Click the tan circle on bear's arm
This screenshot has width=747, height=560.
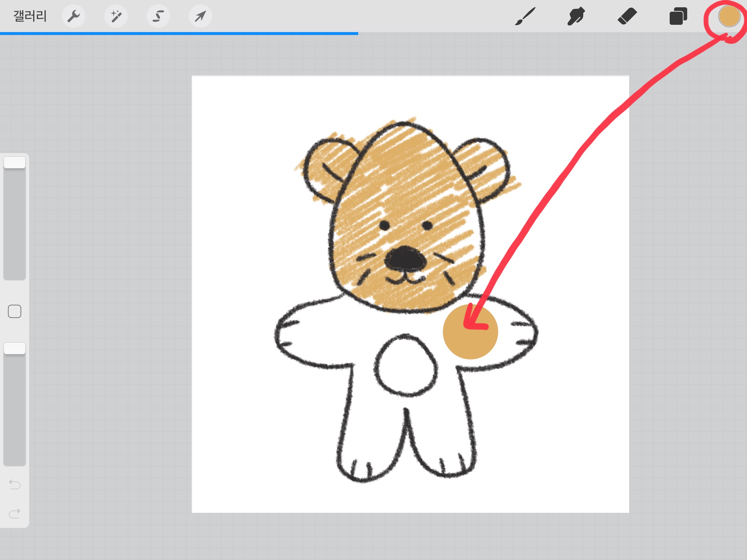click(470, 339)
